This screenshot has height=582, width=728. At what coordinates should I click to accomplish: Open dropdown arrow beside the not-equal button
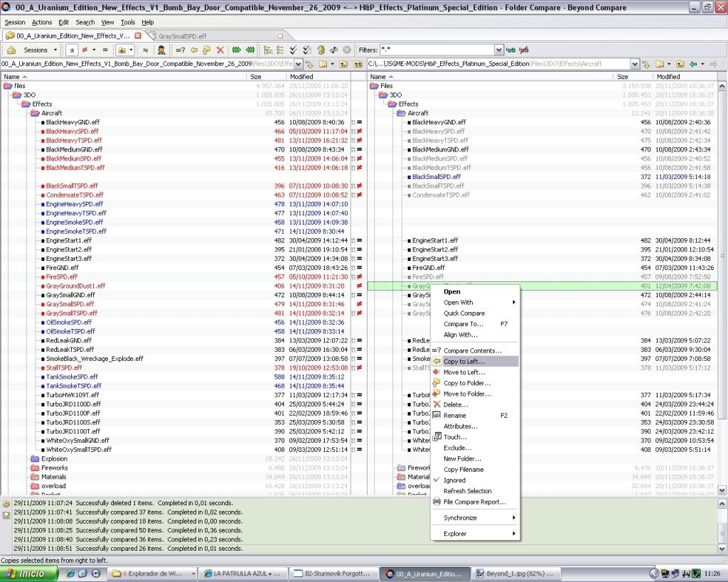coord(94,50)
